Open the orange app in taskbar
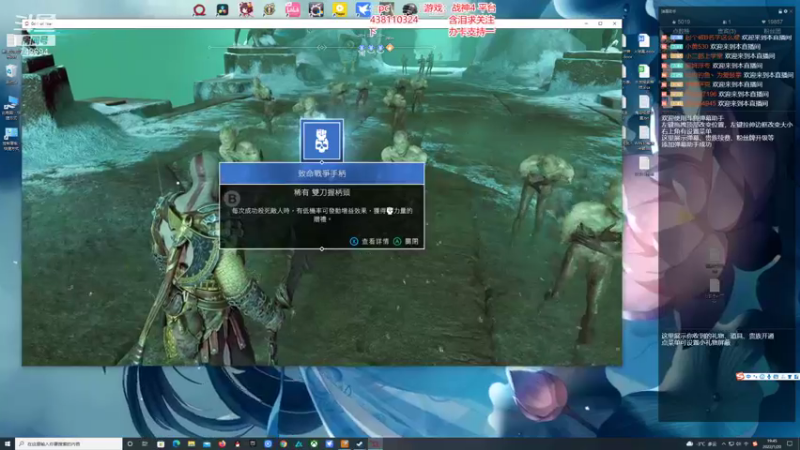Screen dimensions: 800x450 (344, 444)
